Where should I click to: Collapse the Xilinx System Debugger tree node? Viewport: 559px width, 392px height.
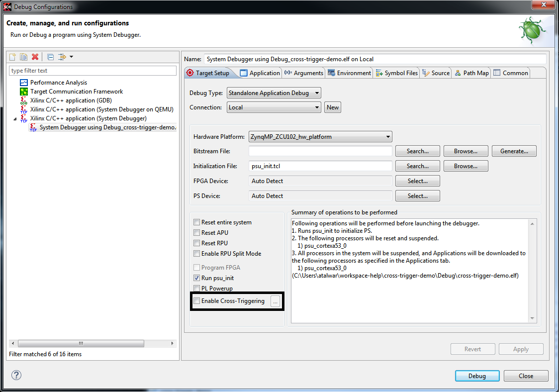[x=15, y=119]
